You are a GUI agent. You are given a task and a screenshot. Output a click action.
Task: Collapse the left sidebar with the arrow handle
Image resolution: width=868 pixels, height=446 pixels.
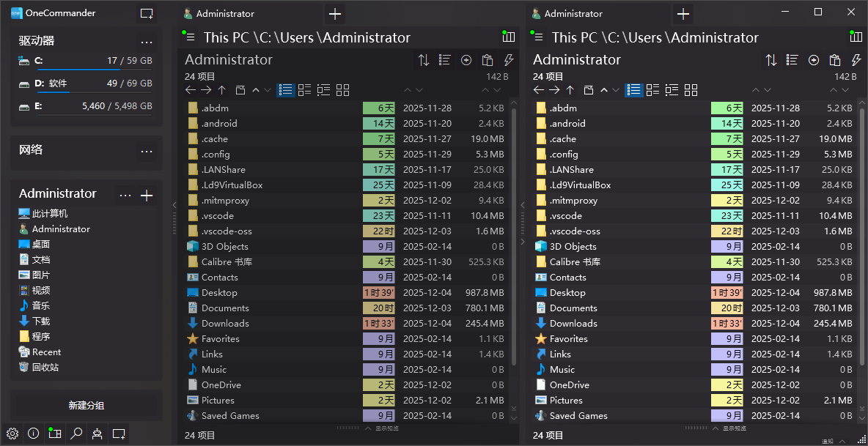(x=174, y=207)
